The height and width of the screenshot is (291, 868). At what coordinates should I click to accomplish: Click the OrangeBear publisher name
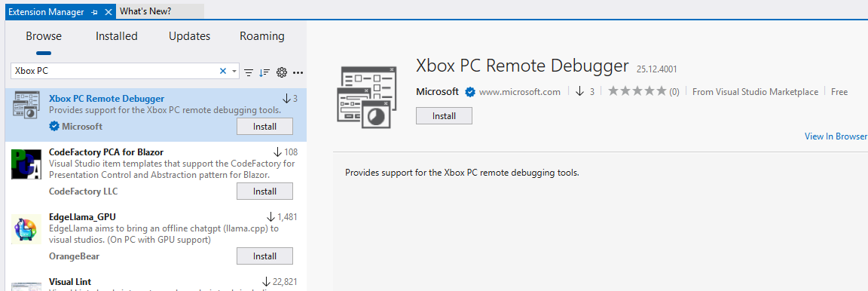tap(75, 256)
